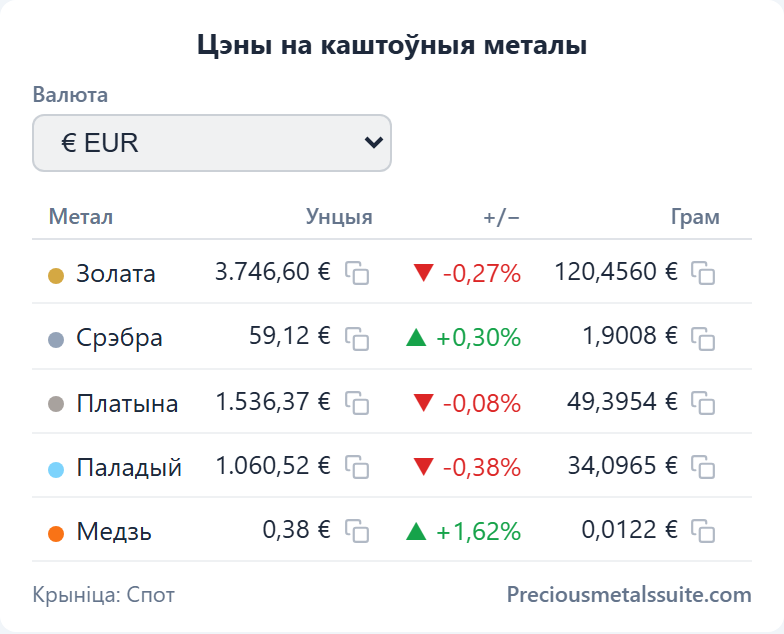Copy the silver ounce price 59,12 €
The width and height of the screenshot is (784, 634).
[x=357, y=338]
